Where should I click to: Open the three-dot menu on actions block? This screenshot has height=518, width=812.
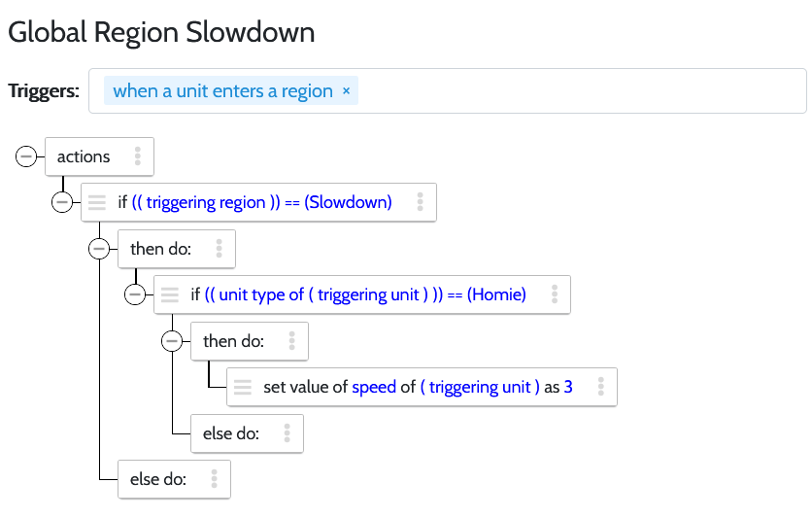click(138, 156)
